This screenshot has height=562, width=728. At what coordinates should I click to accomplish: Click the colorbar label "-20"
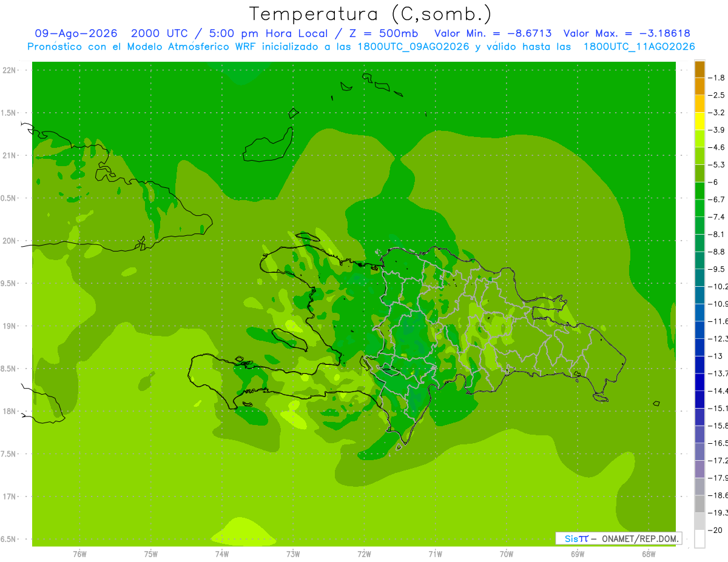point(715,530)
